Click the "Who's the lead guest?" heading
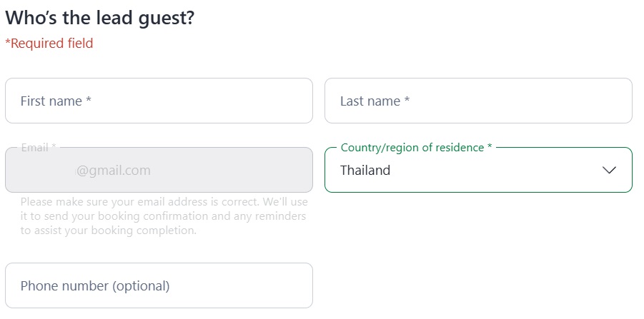This screenshot has width=644, height=319. (x=99, y=18)
